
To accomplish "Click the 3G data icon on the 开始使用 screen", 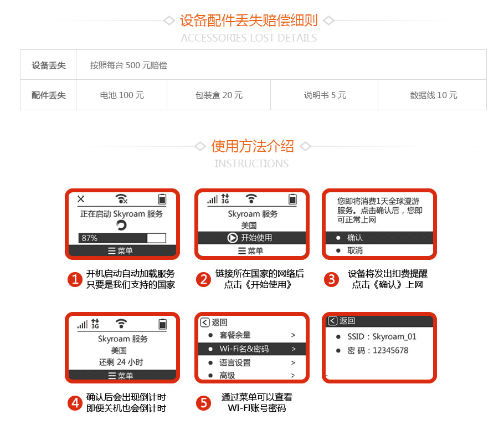I will (225, 199).
